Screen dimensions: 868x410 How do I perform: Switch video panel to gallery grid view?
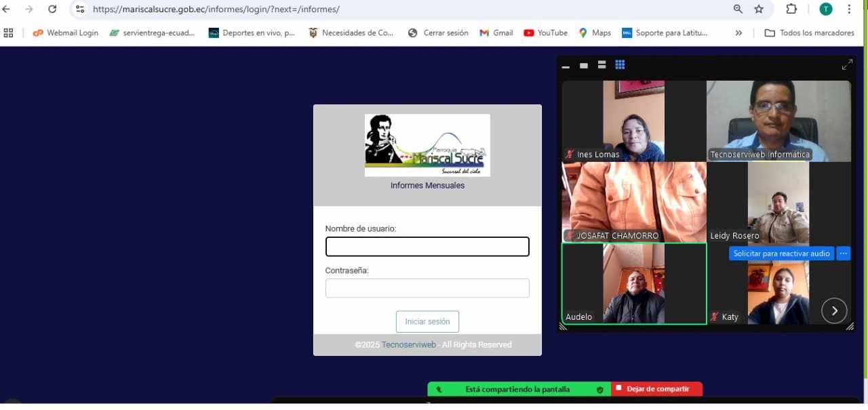point(620,65)
